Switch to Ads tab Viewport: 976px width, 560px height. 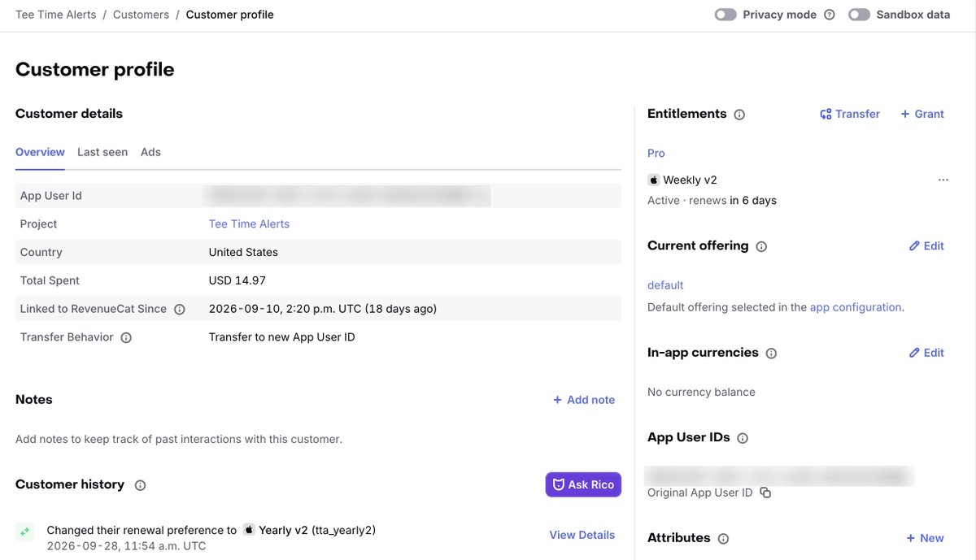pyautogui.click(x=150, y=152)
